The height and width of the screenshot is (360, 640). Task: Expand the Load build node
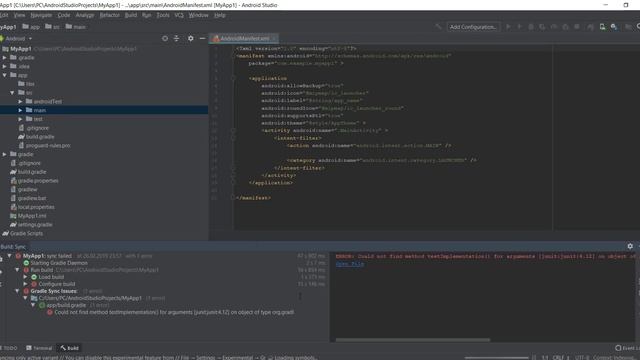click(x=25, y=277)
